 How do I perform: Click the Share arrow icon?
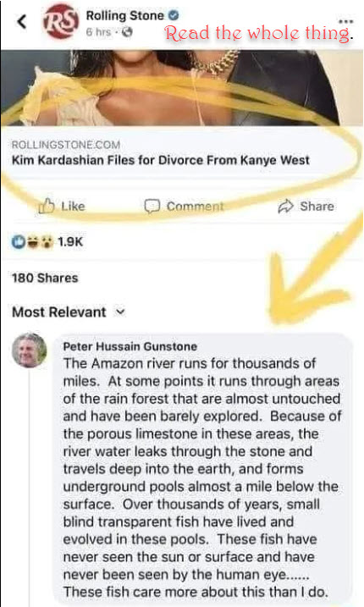[286, 207]
